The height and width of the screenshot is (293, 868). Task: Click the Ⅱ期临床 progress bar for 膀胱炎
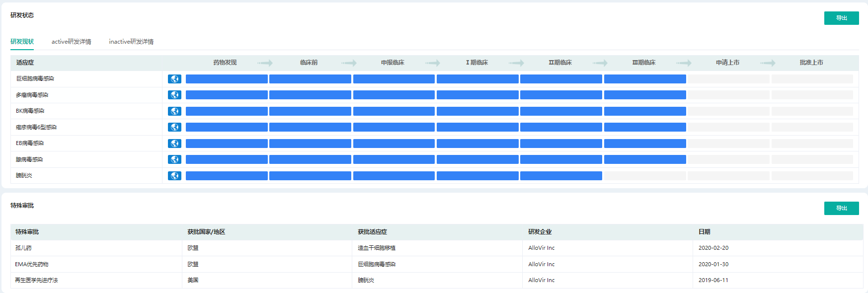[x=561, y=176]
